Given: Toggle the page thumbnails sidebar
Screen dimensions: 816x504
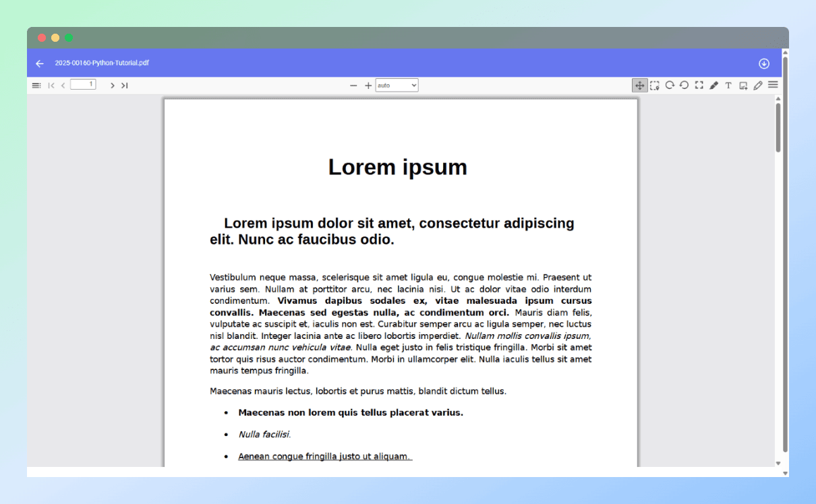Looking at the screenshot, I should tap(36, 85).
